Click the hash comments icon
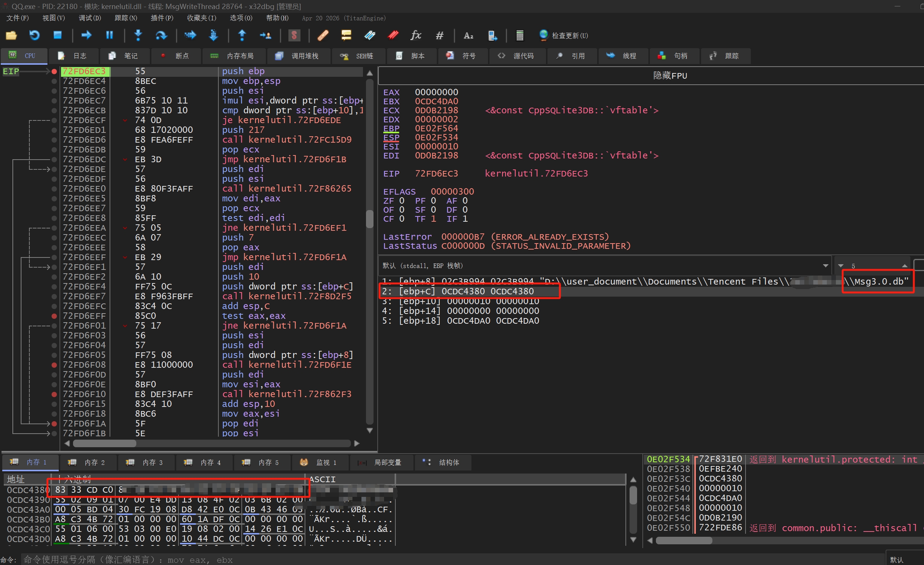 439,35
